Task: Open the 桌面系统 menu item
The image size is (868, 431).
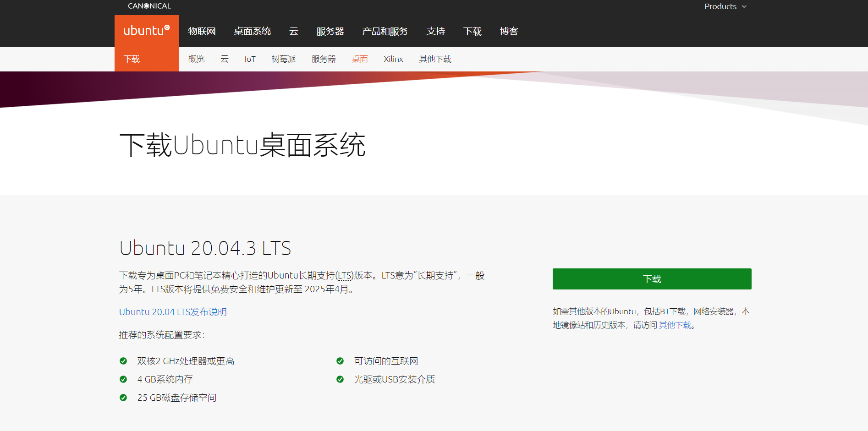Action: tap(253, 31)
